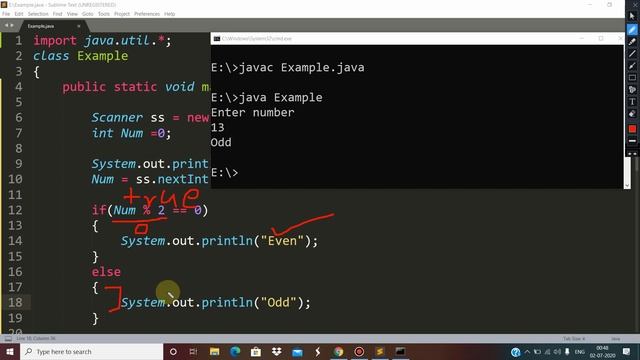Viewport: 640px width, 360px height.
Task: Select the rectangle shape tool in annotation toolbar
Action: 632,78
